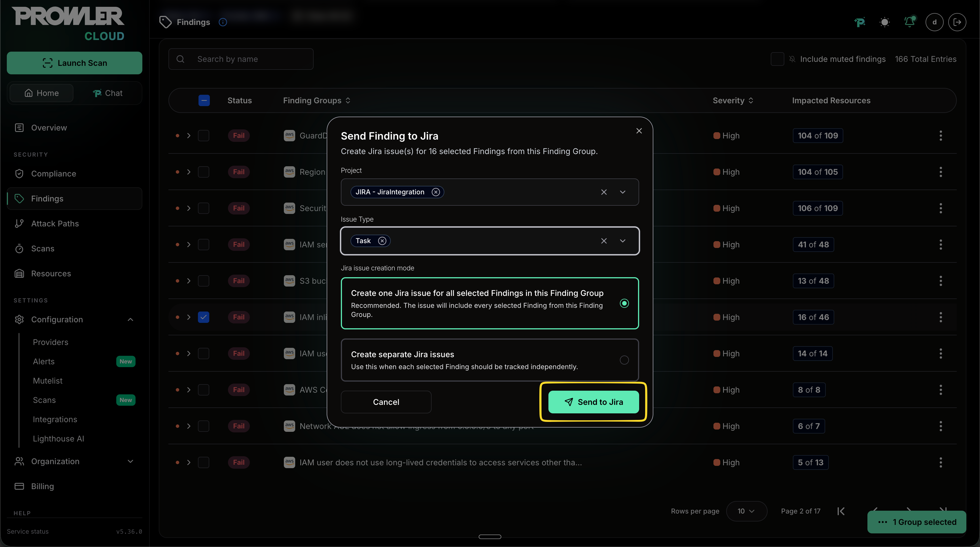The image size is (980, 547).
Task: Clear the Project field selection
Action: pyautogui.click(x=604, y=192)
